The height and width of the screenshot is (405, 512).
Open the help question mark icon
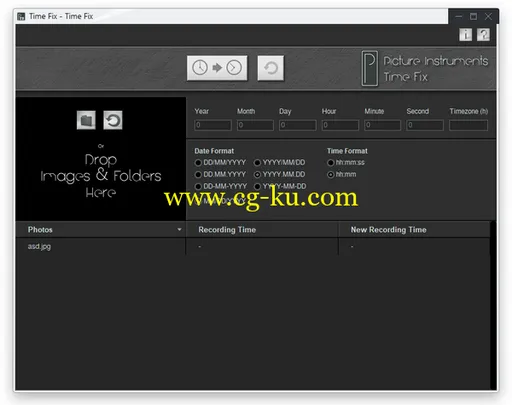483,34
